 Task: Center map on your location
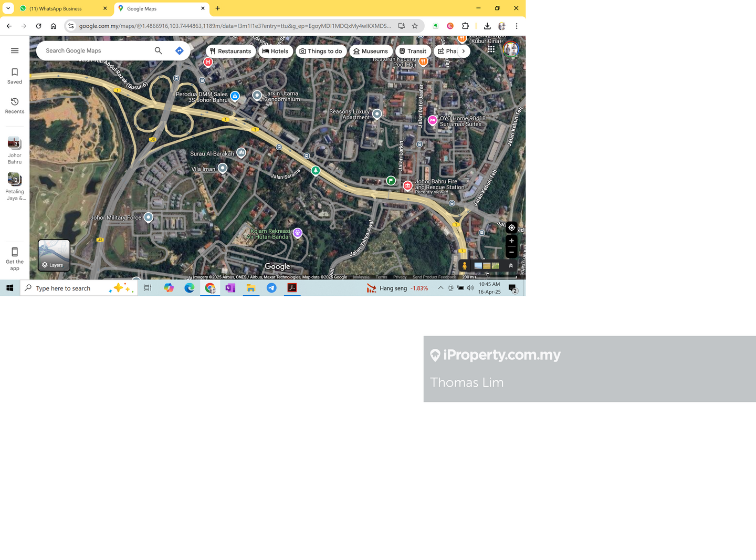511,228
